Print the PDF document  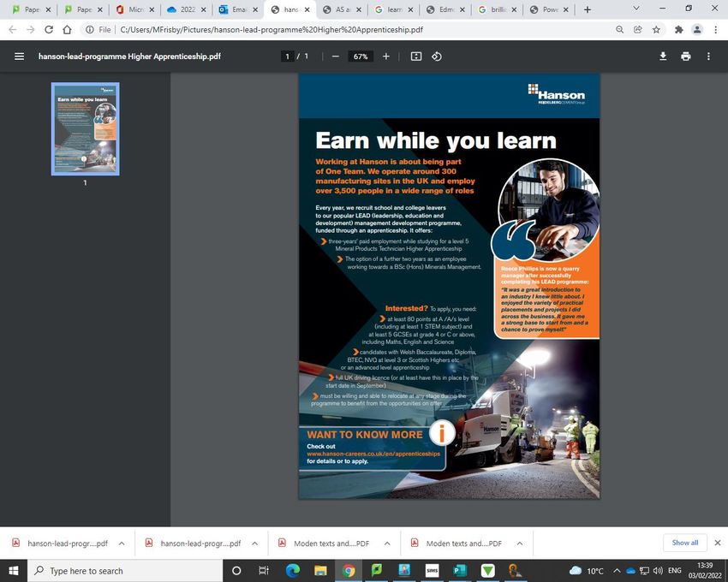686,56
